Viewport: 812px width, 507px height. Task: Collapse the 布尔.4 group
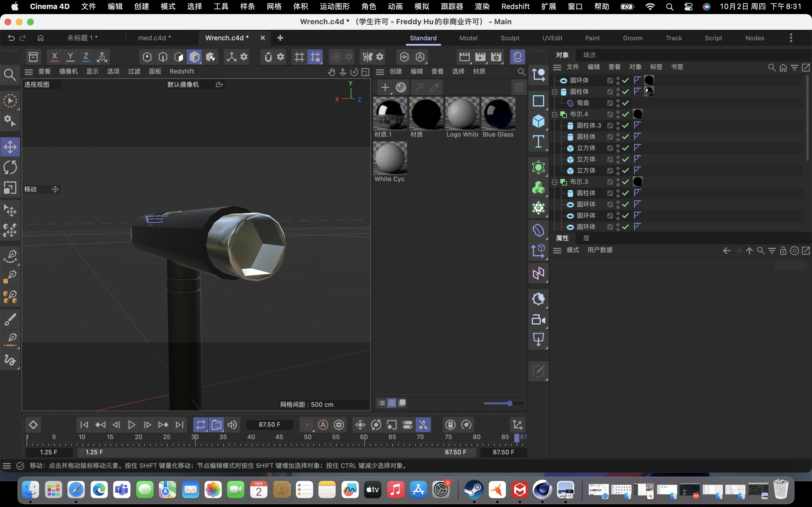pos(554,114)
